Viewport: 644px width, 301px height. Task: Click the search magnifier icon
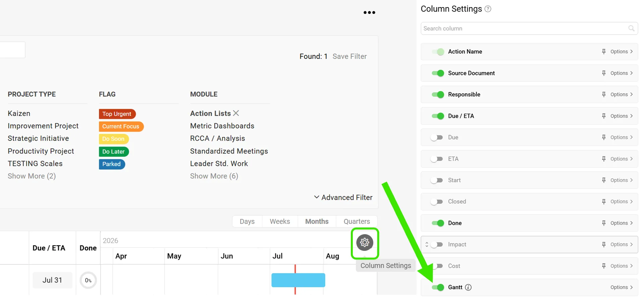coord(631,29)
